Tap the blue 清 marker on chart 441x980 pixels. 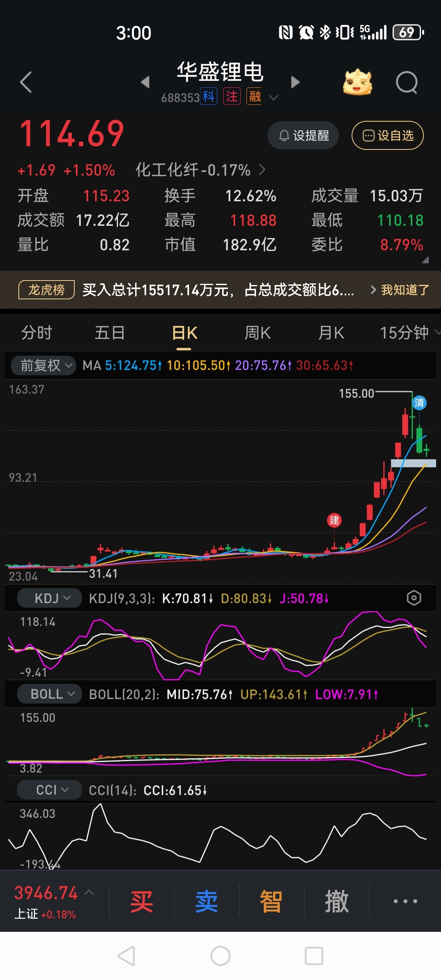click(419, 403)
